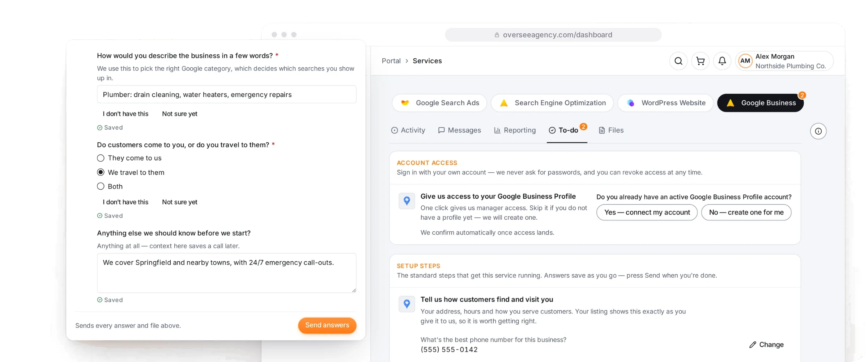The image size is (868, 362).
Task: Click the overseeagency.com/dashboard address bar
Action: 553,35
